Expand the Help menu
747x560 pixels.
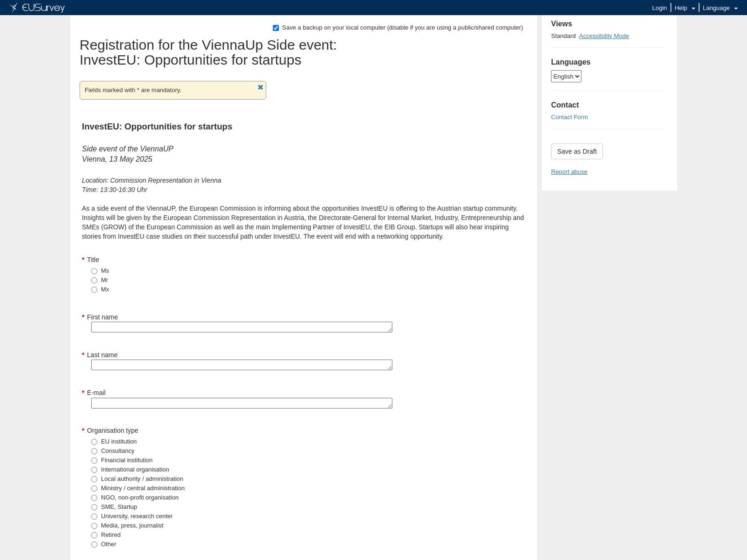pyautogui.click(x=684, y=7)
